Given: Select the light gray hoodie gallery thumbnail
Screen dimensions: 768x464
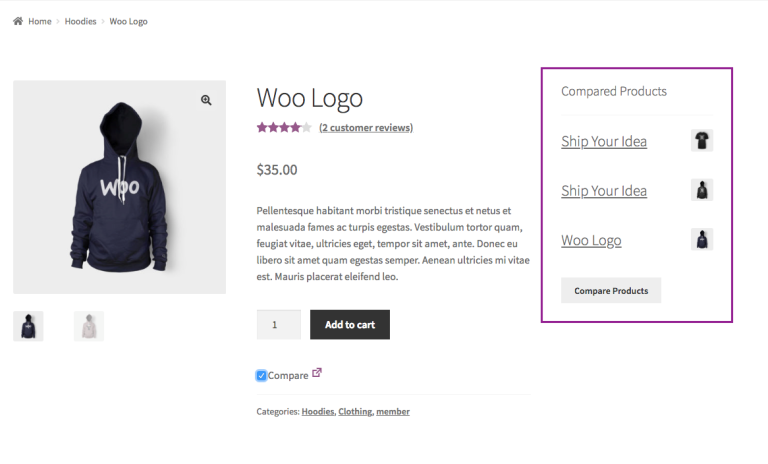Looking at the screenshot, I should [x=89, y=326].
